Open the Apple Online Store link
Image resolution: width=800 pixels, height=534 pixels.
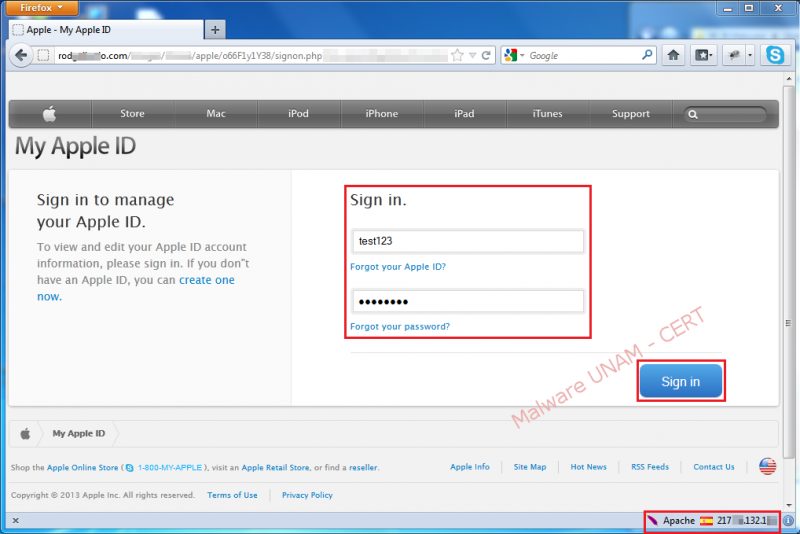[x=83, y=468]
